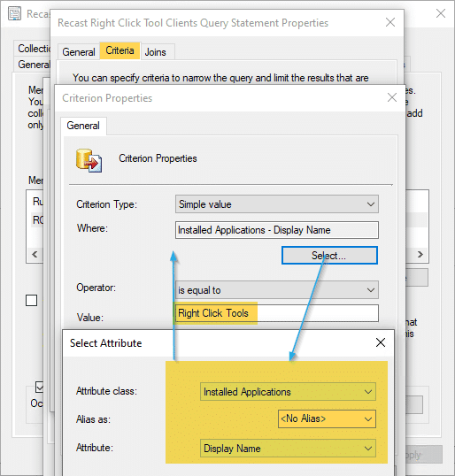Click the Select... button
Viewport: 455px width, 476px height.
pyautogui.click(x=329, y=256)
